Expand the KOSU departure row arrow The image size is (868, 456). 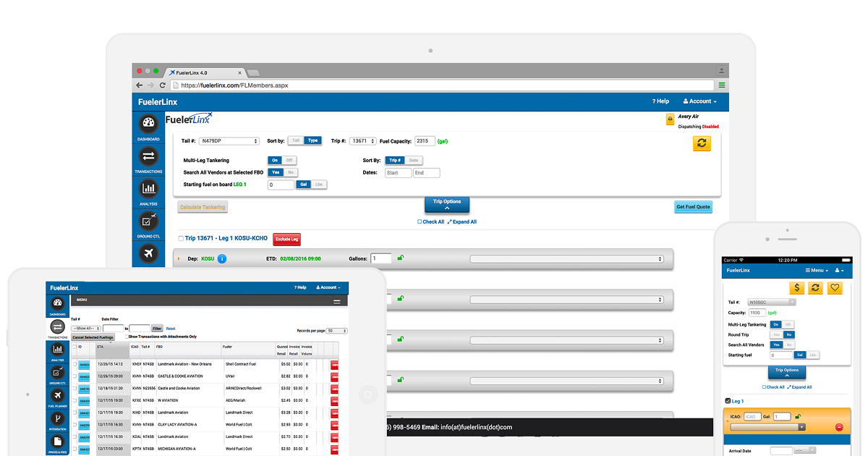178,258
